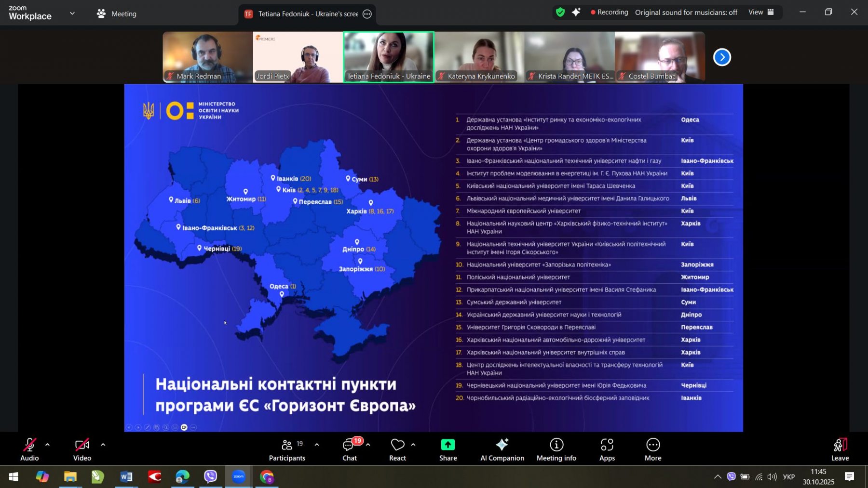Click the Leave meeting button
Viewport: 868px width, 488px height.
tap(840, 449)
